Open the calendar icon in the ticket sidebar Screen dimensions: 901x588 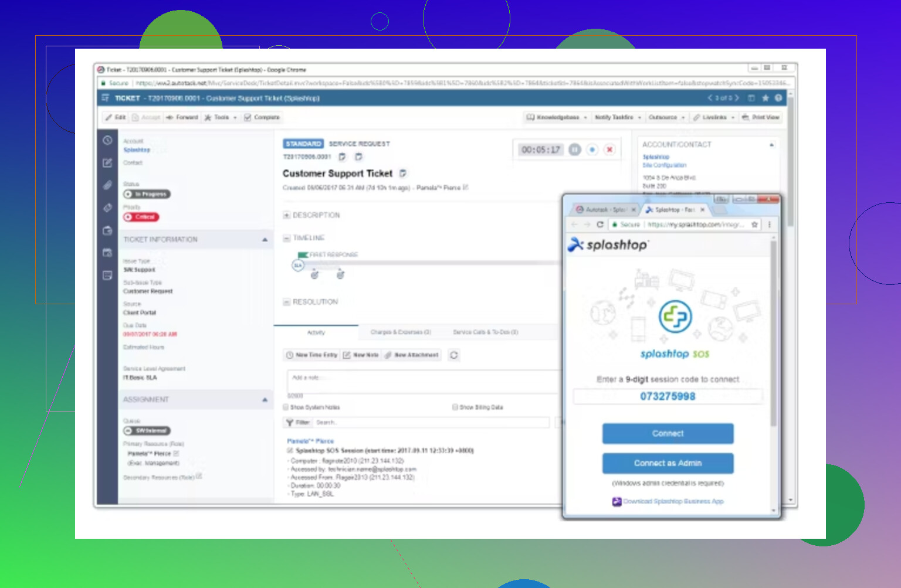107,253
